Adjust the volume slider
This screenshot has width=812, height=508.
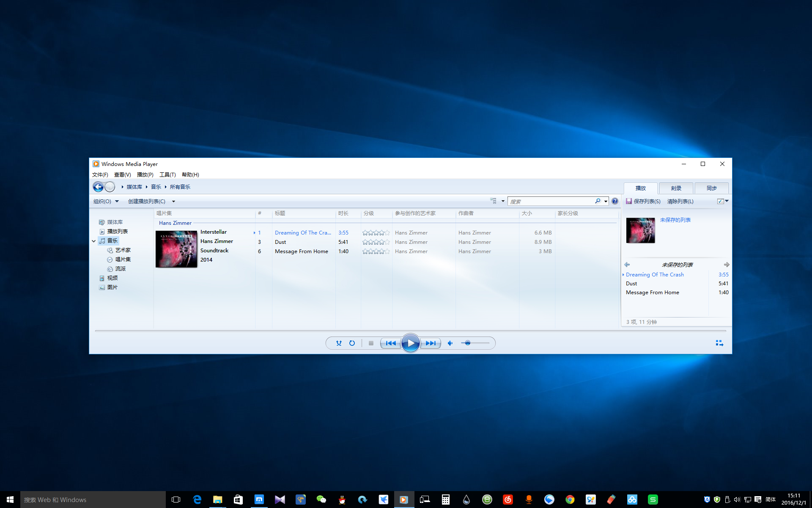coord(475,343)
